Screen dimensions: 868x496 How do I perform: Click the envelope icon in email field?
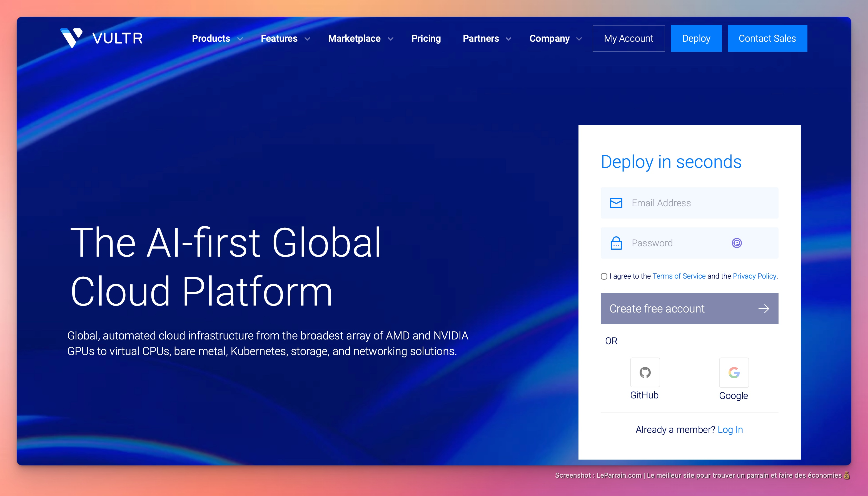point(616,203)
